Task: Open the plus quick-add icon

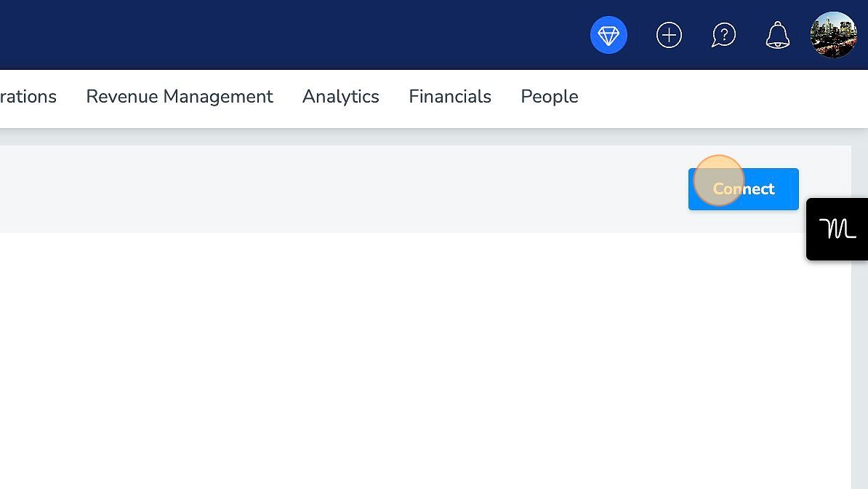Action: (669, 35)
